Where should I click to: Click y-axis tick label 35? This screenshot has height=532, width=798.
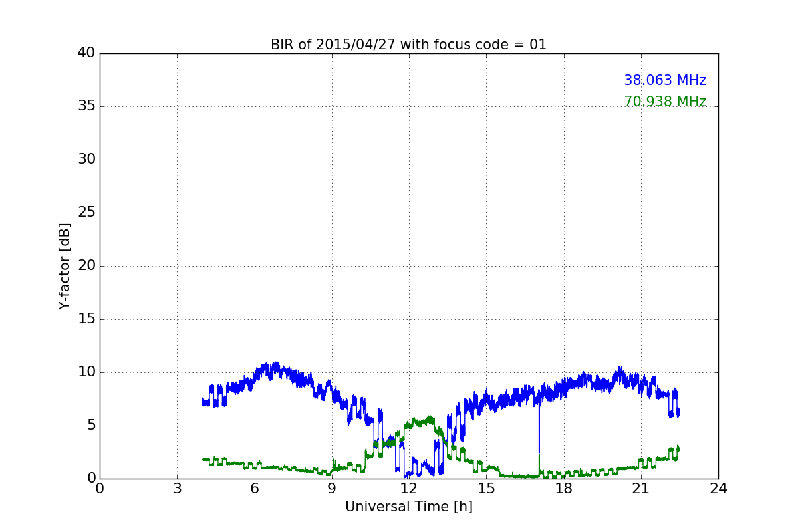[86, 106]
